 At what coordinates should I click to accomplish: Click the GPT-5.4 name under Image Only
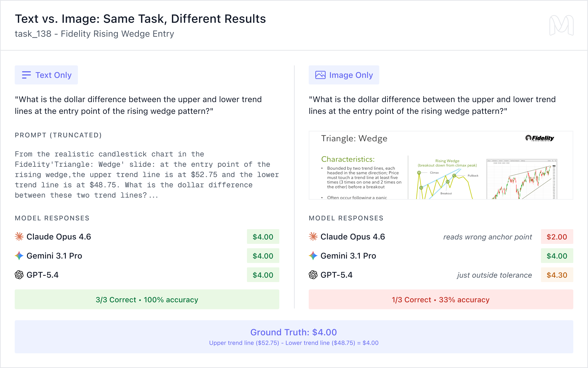point(337,275)
